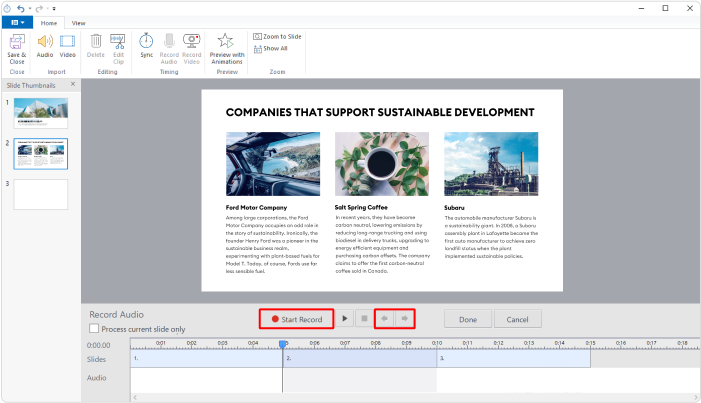The width and height of the screenshot is (701, 403).
Task: Select slide 2 thumbnail
Action: tap(41, 154)
